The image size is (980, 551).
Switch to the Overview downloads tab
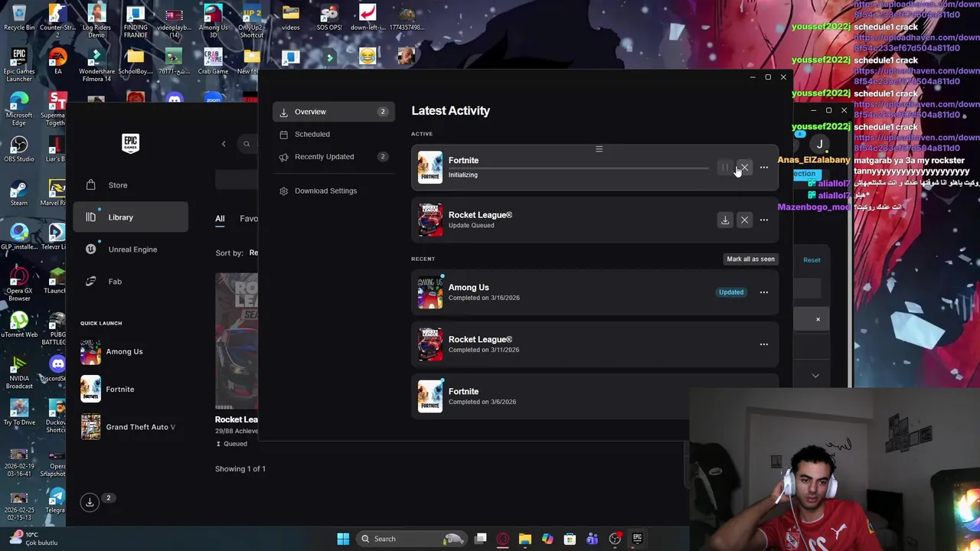[333, 112]
